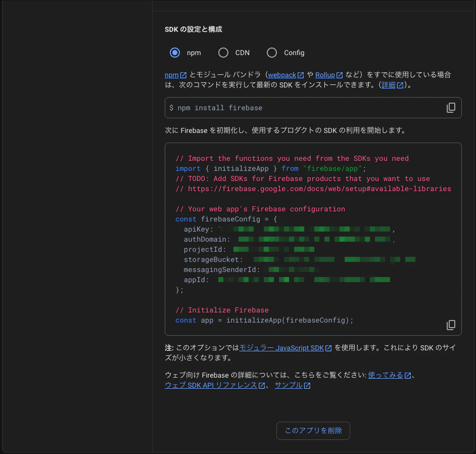This screenshot has width=476, height=454.
Task: Click the authDomain line in code
Action: pos(290,239)
